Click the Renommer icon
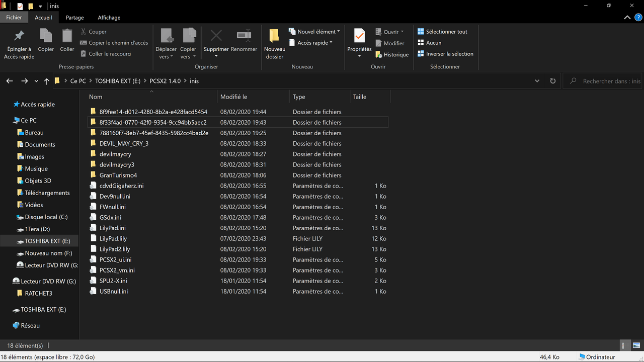 click(x=244, y=36)
